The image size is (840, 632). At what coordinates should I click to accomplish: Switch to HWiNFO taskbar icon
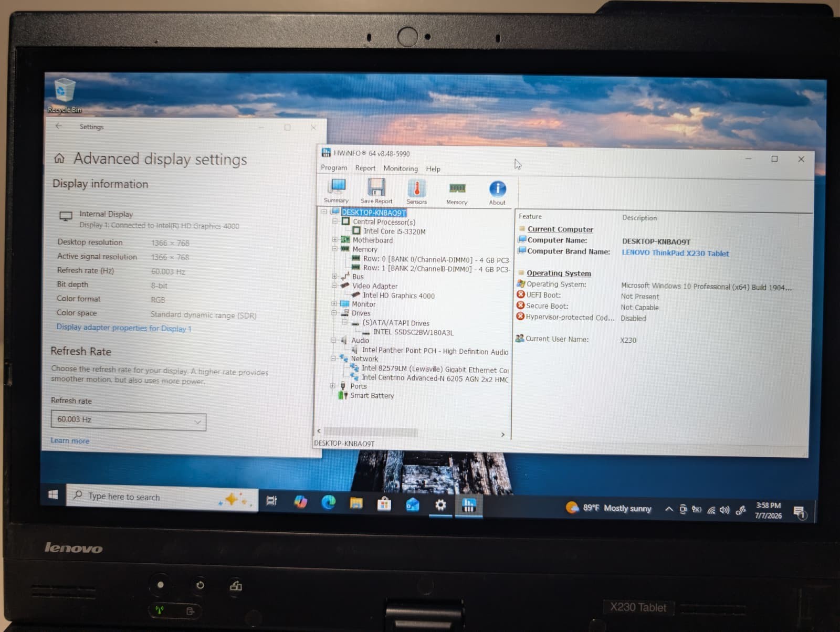tap(469, 505)
